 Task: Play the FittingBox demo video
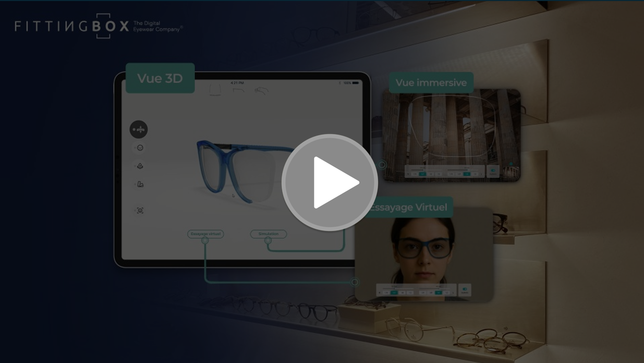(330, 183)
